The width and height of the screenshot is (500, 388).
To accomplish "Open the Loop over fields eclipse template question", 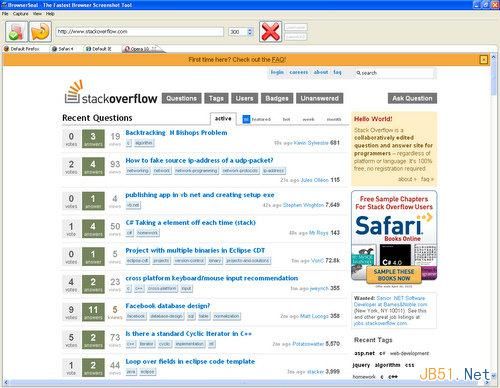I will [x=190, y=361].
